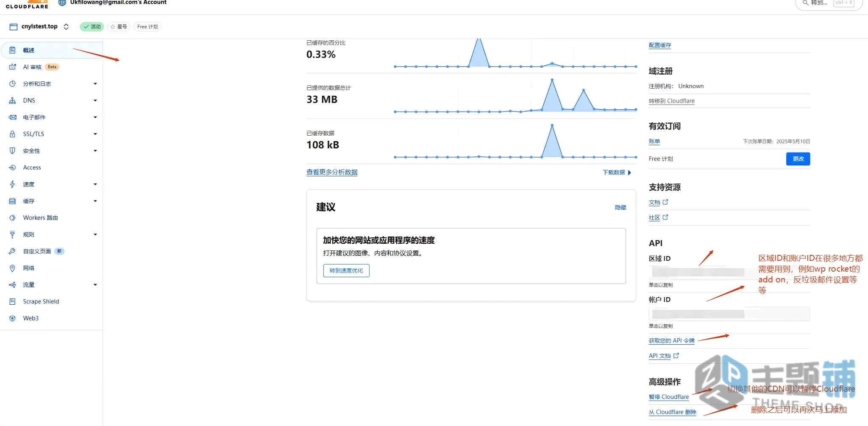Click the Scrape Shield document icon

[12, 301]
